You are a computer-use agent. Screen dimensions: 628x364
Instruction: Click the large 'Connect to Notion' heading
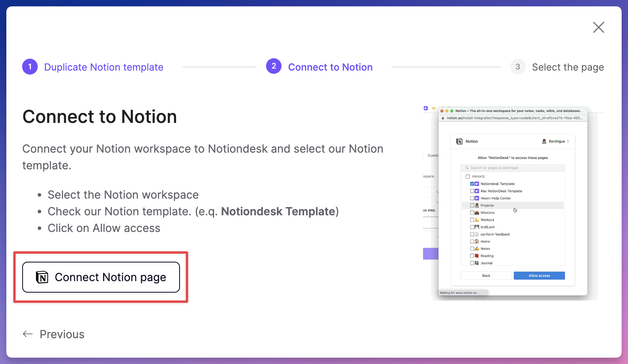coord(100,117)
